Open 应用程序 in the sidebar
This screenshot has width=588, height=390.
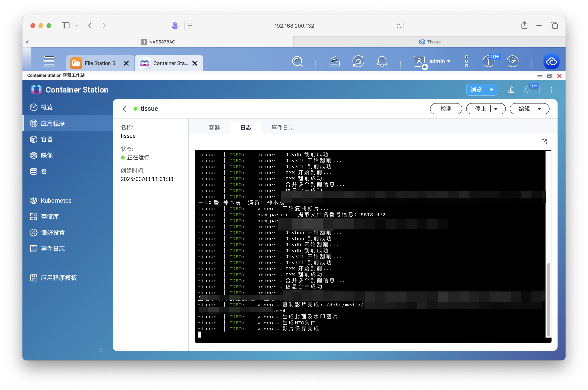(x=68, y=123)
